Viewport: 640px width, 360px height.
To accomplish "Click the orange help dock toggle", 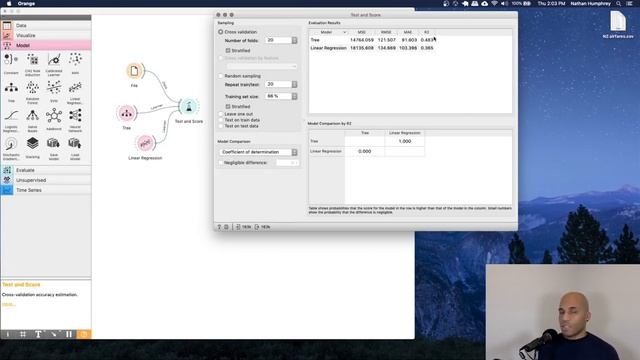I will (x=84, y=334).
